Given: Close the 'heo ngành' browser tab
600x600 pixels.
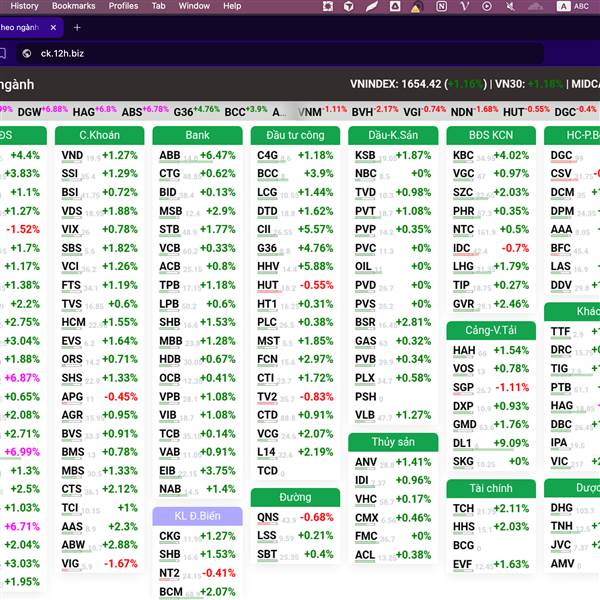Looking at the screenshot, I should (53, 28).
